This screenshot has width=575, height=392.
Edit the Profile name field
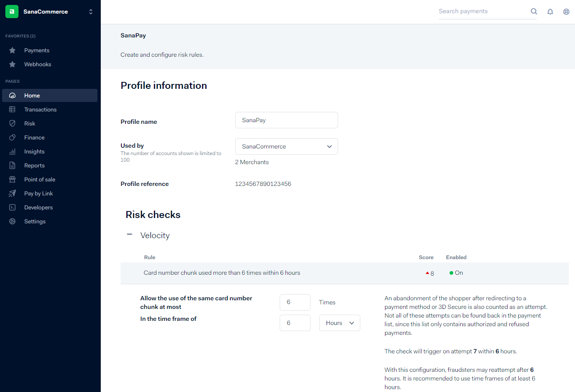287,120
